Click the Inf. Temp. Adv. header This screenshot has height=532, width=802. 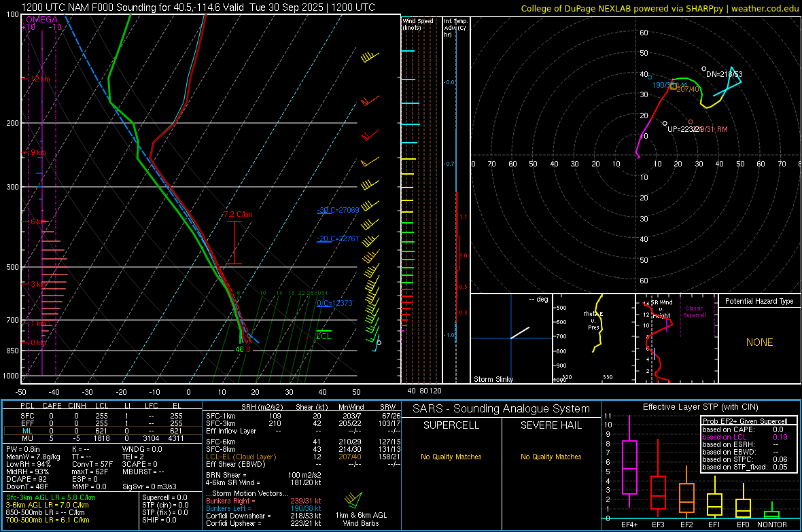(x=455, y=28)
